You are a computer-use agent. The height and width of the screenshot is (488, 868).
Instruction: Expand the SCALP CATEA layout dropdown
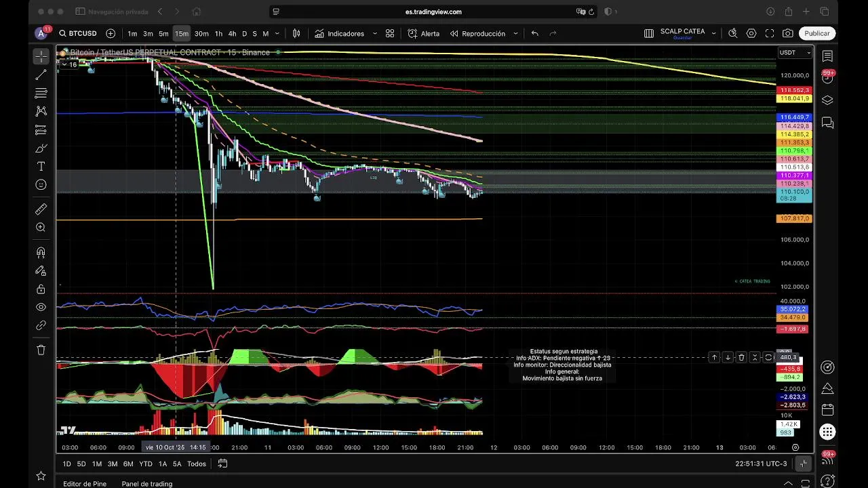(x=713, y=33)
